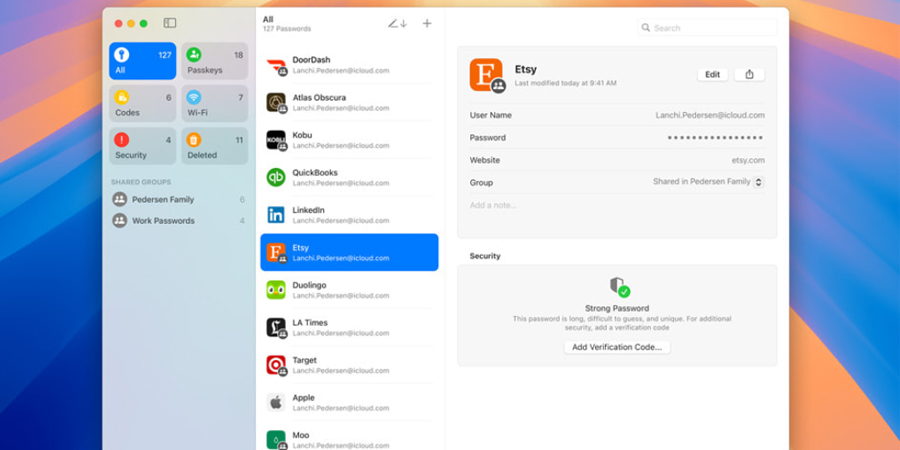Open the sort order options

pos(398,23)
